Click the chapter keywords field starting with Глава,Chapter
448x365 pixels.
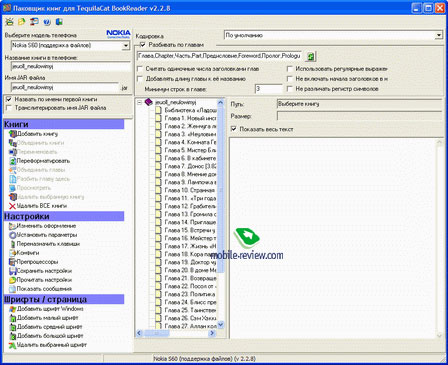(219, 56)
